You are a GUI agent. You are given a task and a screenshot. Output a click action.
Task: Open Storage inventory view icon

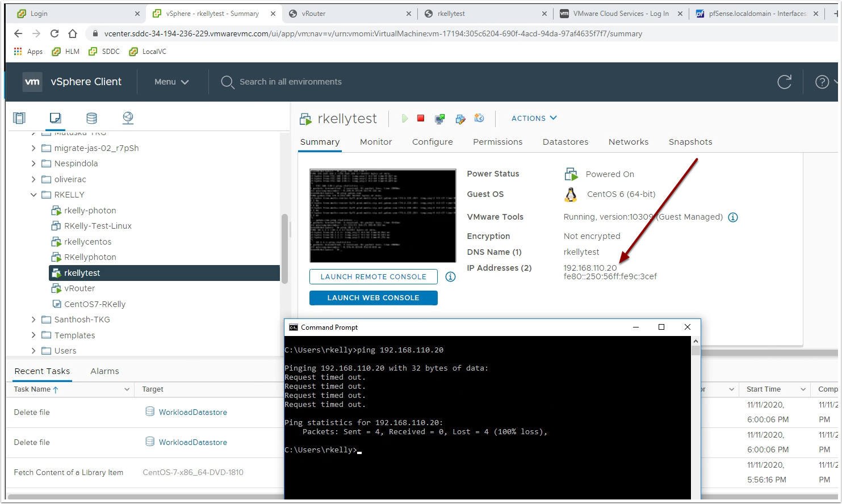tap(91, 118)
